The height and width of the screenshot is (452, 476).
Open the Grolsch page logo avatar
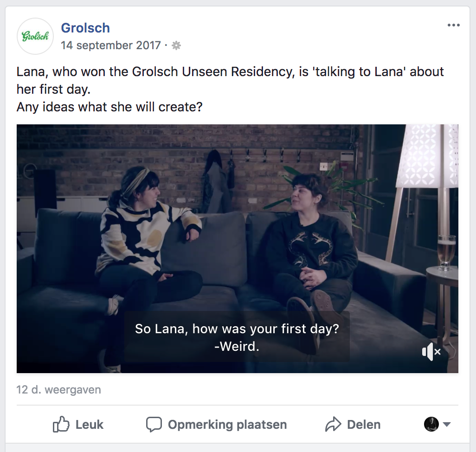click(35, 36)
